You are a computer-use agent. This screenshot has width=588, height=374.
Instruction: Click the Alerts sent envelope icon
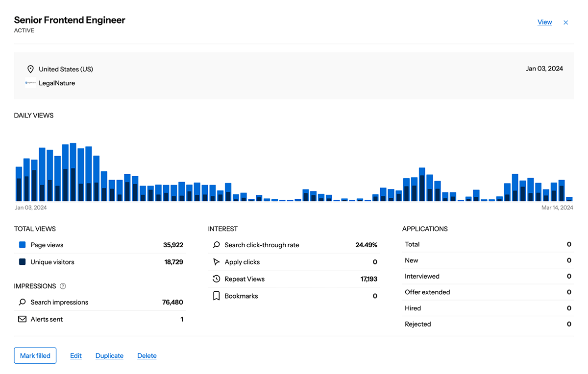click(x=22, y=319)
